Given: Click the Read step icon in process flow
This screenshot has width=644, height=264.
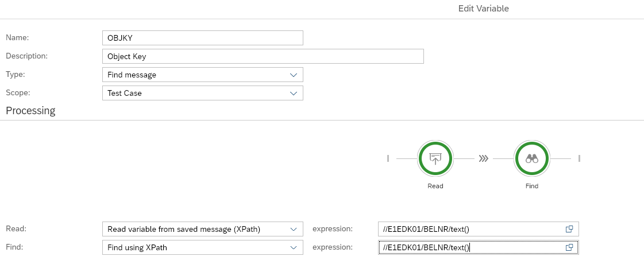Looking at the screenshot, I should click(x=435, y=159).
